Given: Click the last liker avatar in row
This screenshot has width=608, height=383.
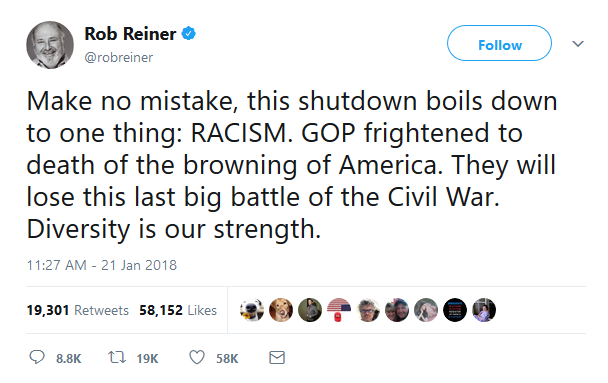Looking at the screenshot, I should point(484,310).
